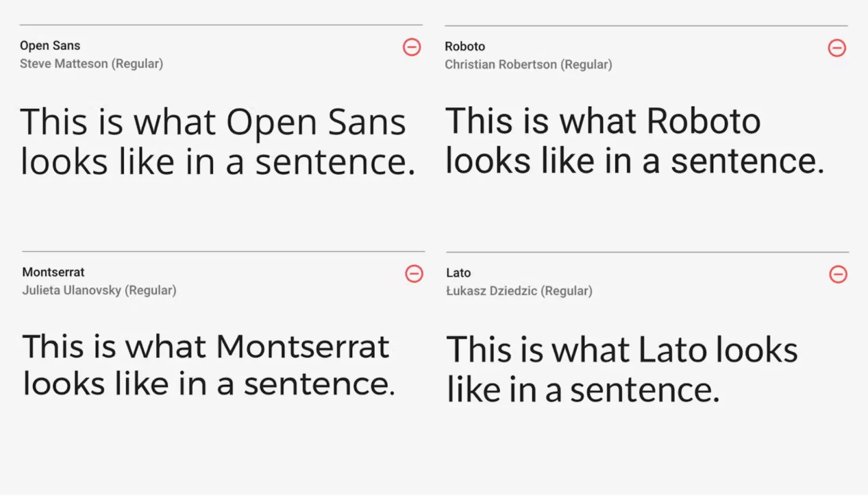Remove the Montserrat font card
868x496 pixels.
pos(414,274)
